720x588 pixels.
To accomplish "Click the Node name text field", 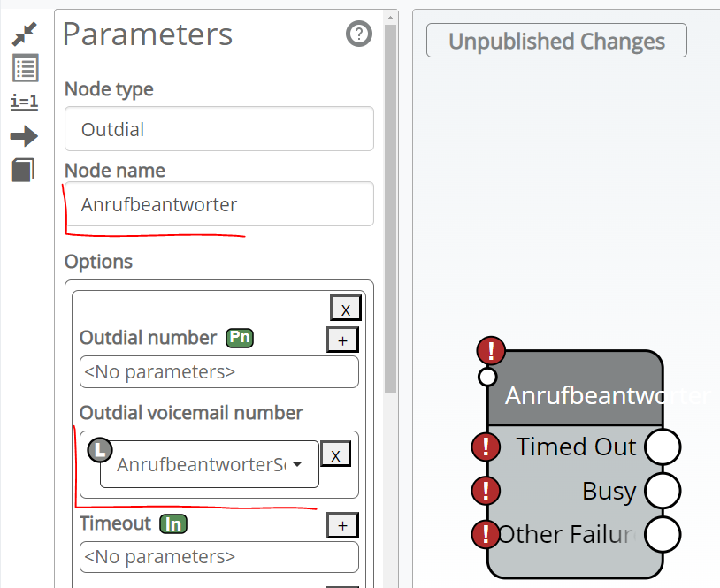I will tap(219, 204).
